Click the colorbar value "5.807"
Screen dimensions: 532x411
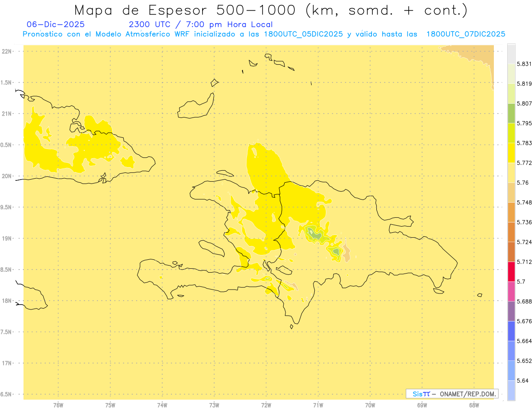pos(524,103)
